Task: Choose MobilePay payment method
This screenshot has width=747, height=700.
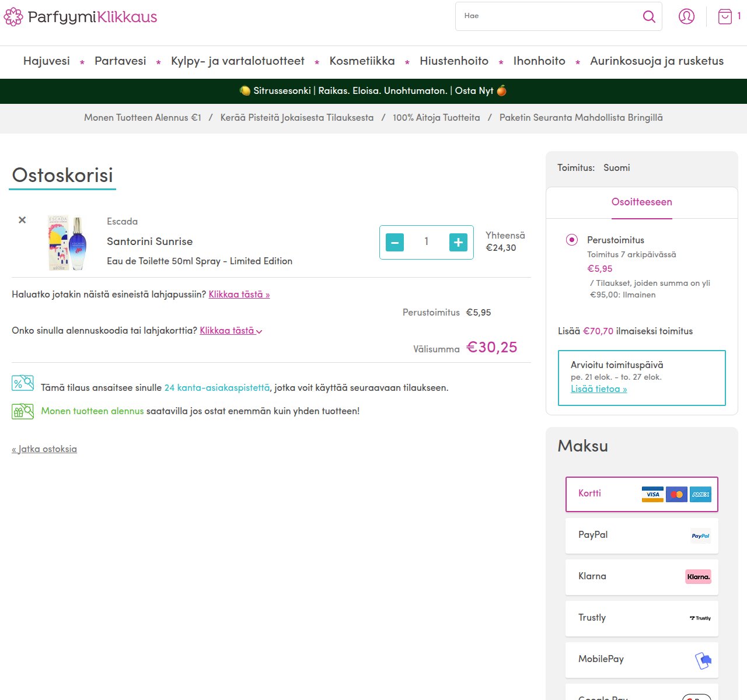Action: (x=642, y=660)
